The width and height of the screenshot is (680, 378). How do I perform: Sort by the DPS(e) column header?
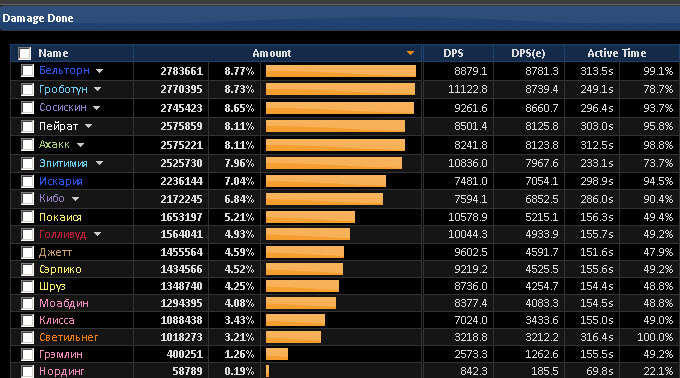tap(528, 53)
